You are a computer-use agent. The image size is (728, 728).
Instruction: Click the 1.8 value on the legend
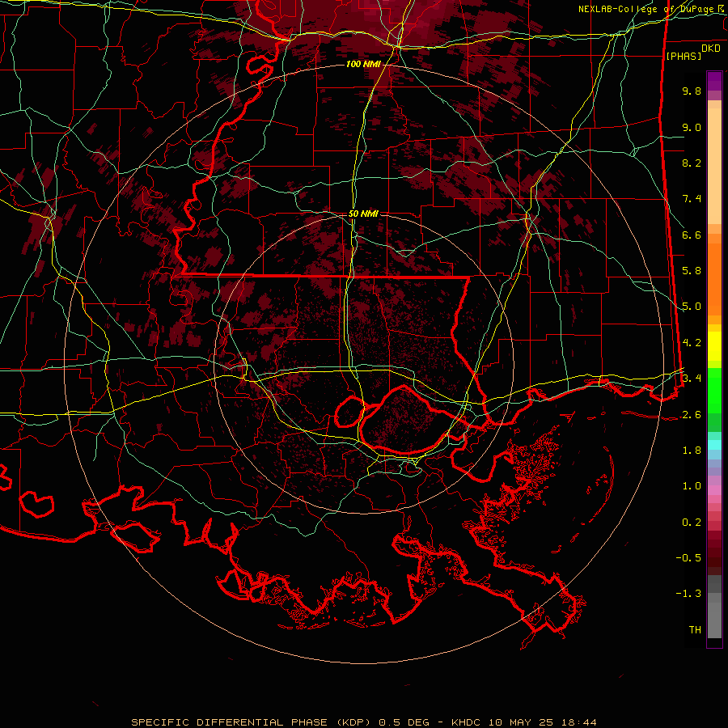click(692, 451)
